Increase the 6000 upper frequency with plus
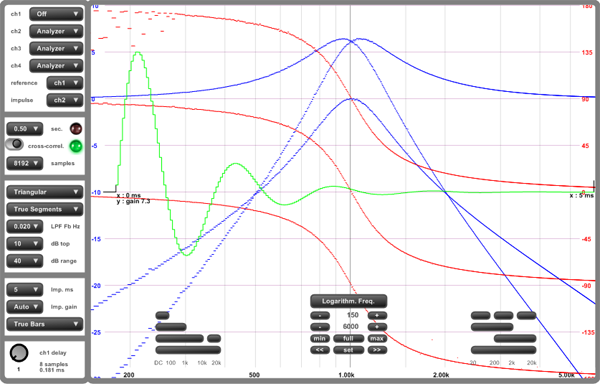 click(377, 327)
